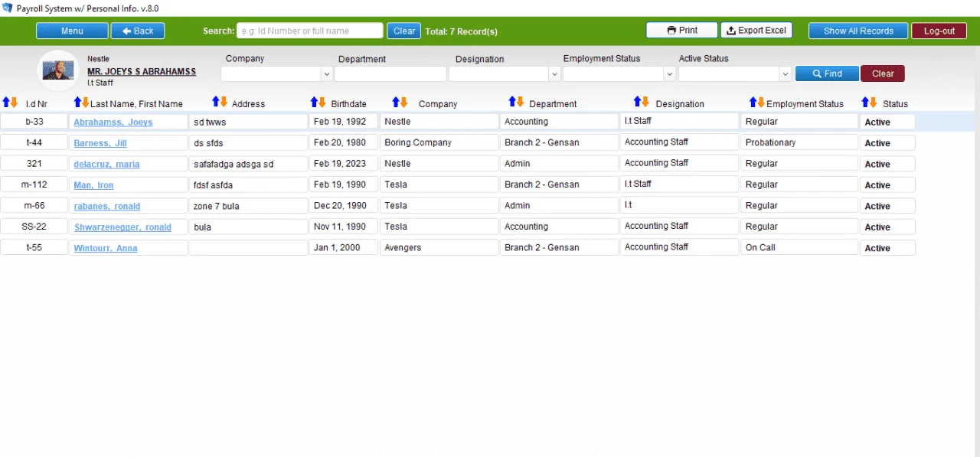
Task: Click orange down arrow beside Status header
Action: [874, 102]
